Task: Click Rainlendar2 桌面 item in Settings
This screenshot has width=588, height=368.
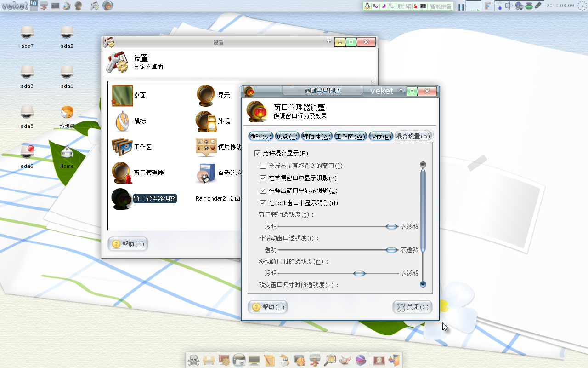Action: pos(218,198)
